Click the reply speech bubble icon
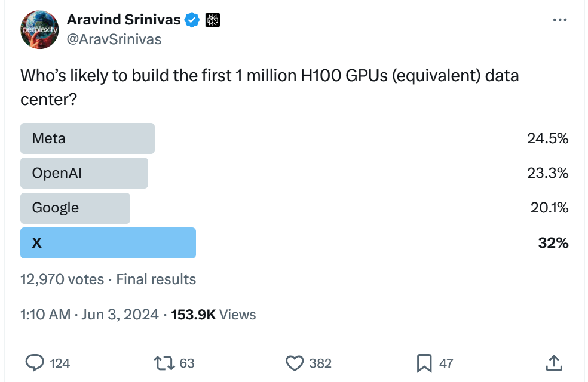Viewport: 588px width, 382px height. [x=34, y=362]
